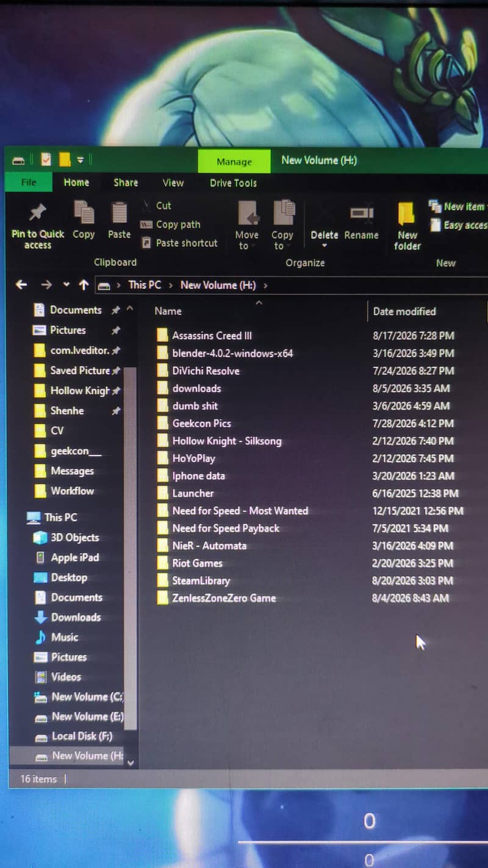Click This PC in the address bar

(x=145, y=284)
